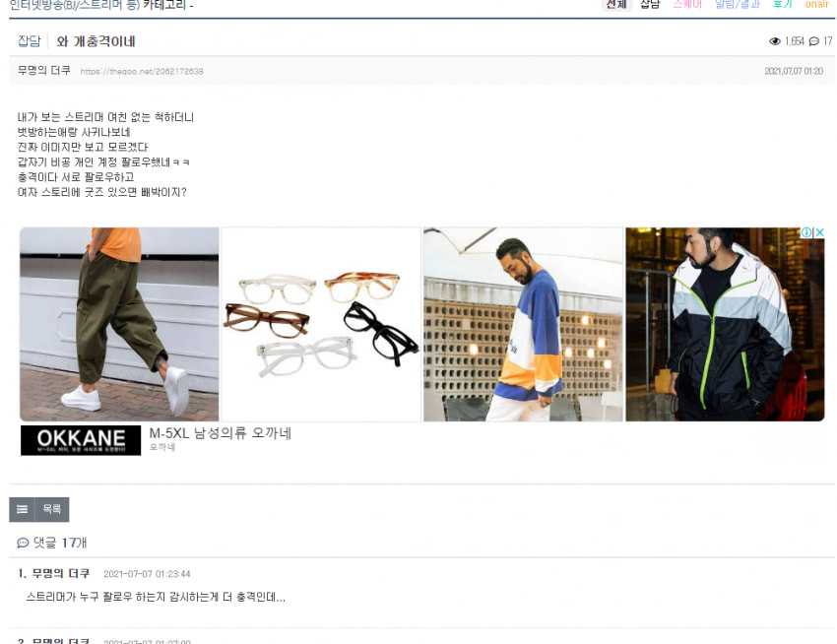The height and width of the screenshot is (644, 837).
Task: Open the ad title M-5XL 남성의류 오까네
Action: (221, 433)
